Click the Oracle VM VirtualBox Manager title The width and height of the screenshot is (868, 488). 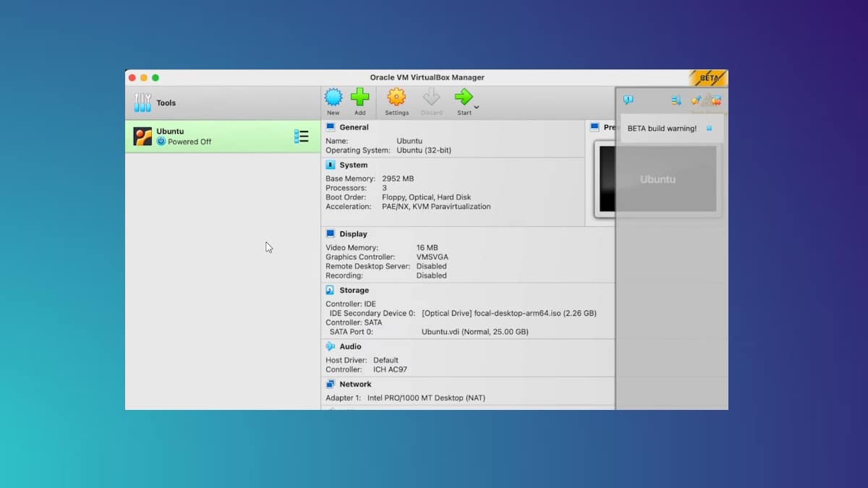(x=427, y=77)
